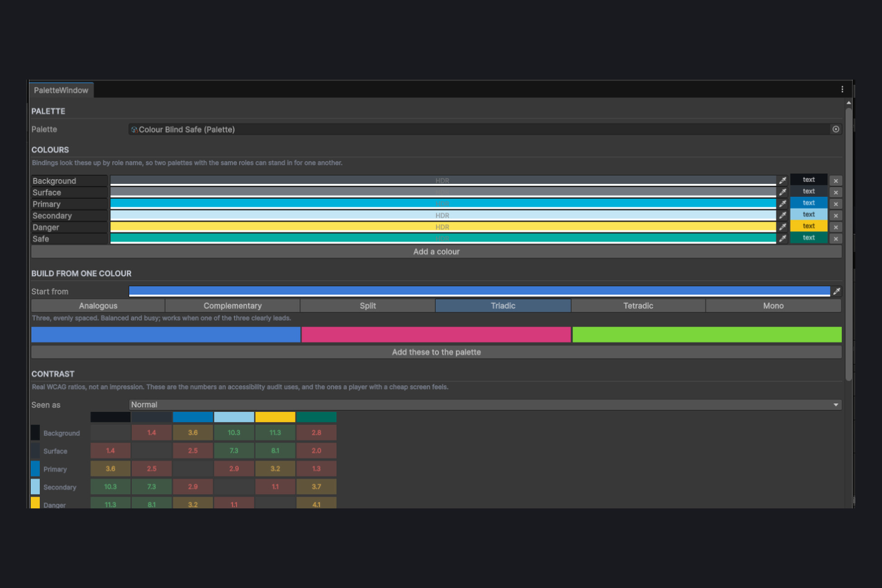
Task: Click the yellow column header swatch in contrast table
Action: [x=275, y=417]
